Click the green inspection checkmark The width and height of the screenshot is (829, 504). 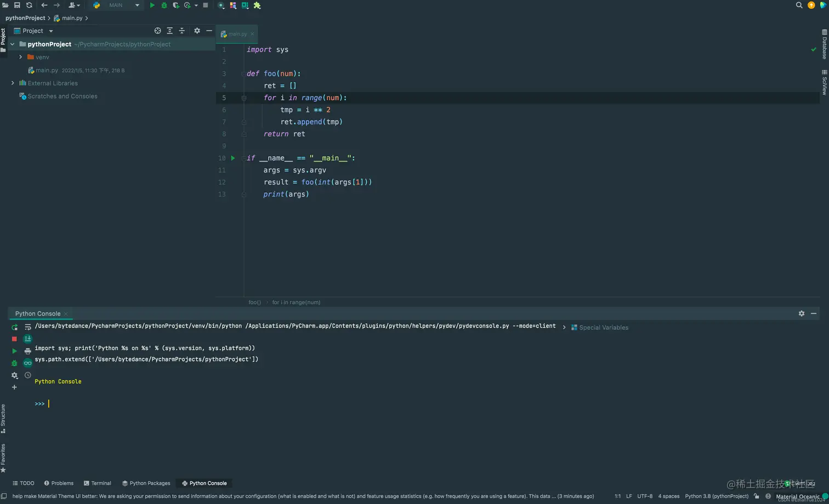click(x=814, y=49)
